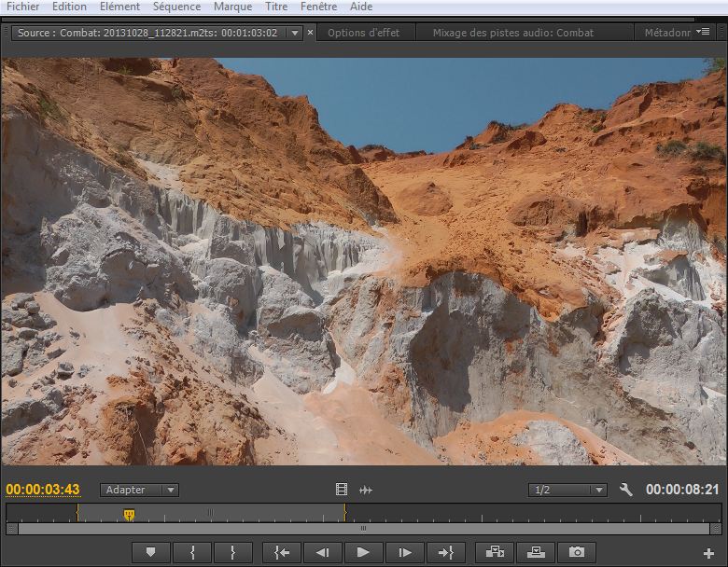
Task: Toggle Drag Video Only filmstrip icon
Action: coord(342,490)
